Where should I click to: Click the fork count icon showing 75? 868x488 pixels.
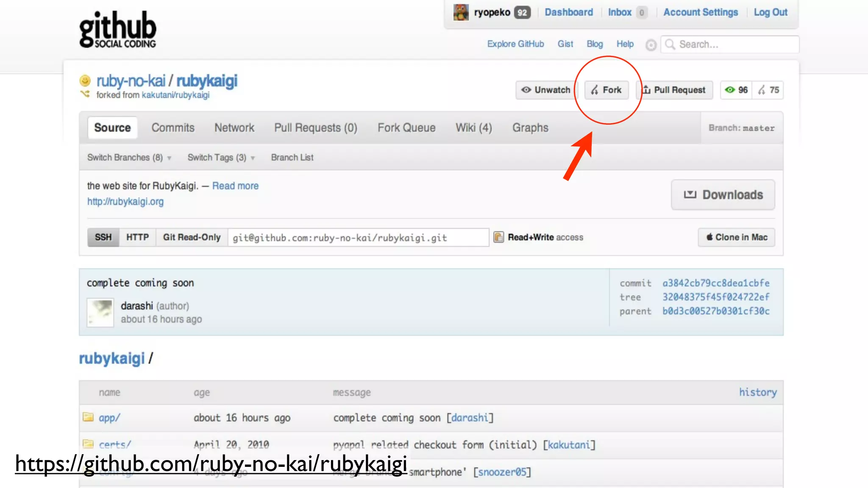click(x=768, y=90)
